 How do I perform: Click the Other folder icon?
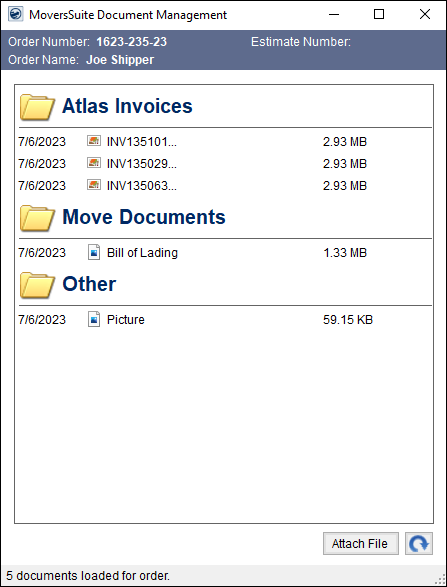(x=37, y=285)
